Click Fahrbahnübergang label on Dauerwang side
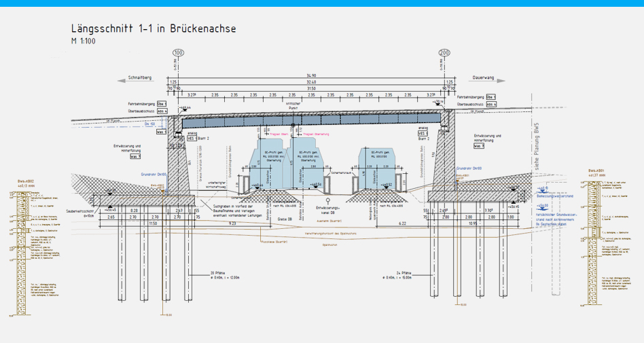The image size is (644, 343). [x=470, y=97]
